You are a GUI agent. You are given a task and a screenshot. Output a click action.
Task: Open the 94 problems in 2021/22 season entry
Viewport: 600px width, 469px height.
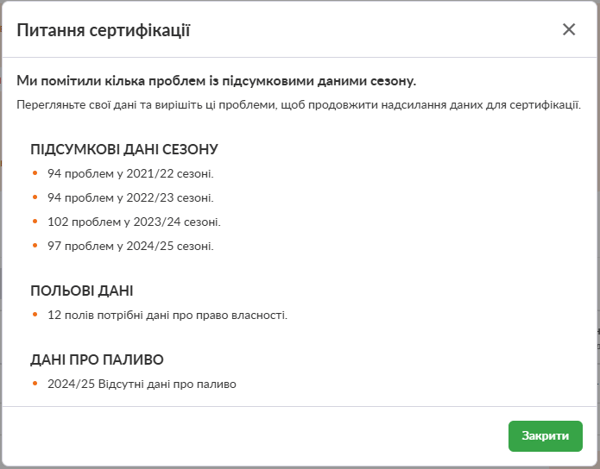coord(130,173)
